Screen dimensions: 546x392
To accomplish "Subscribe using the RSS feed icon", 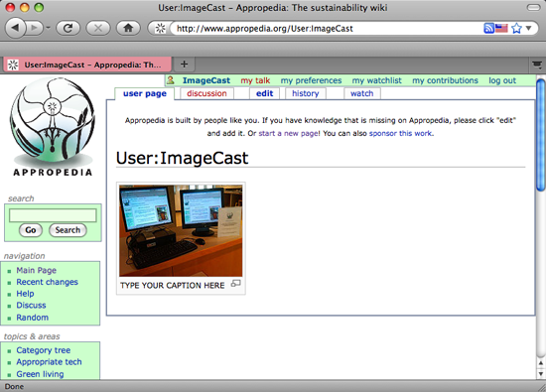I will coord(488,28).
